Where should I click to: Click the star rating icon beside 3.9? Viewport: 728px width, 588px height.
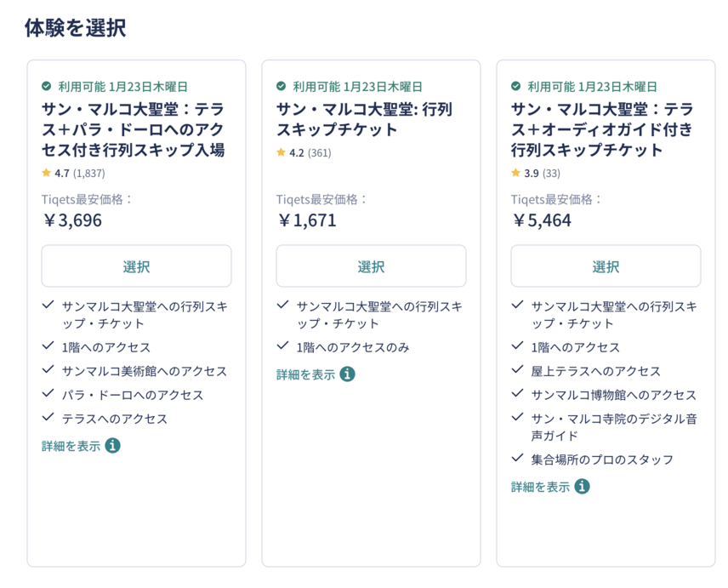[516, 173]
